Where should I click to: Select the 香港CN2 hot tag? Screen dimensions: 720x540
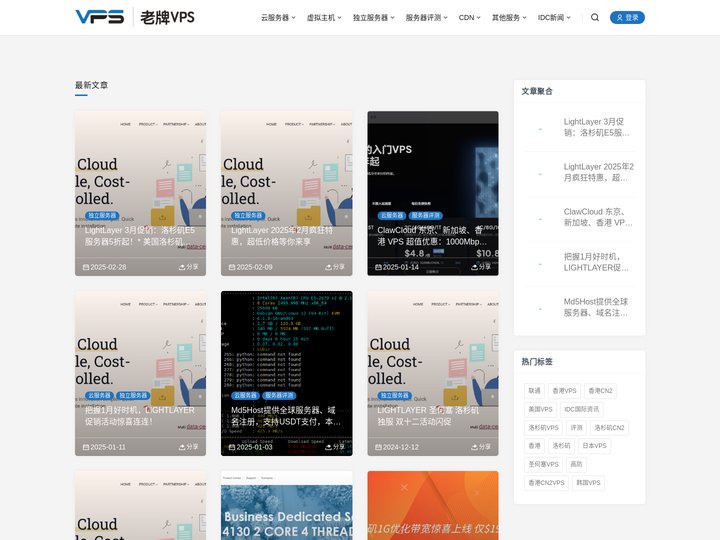click(600, 391)
